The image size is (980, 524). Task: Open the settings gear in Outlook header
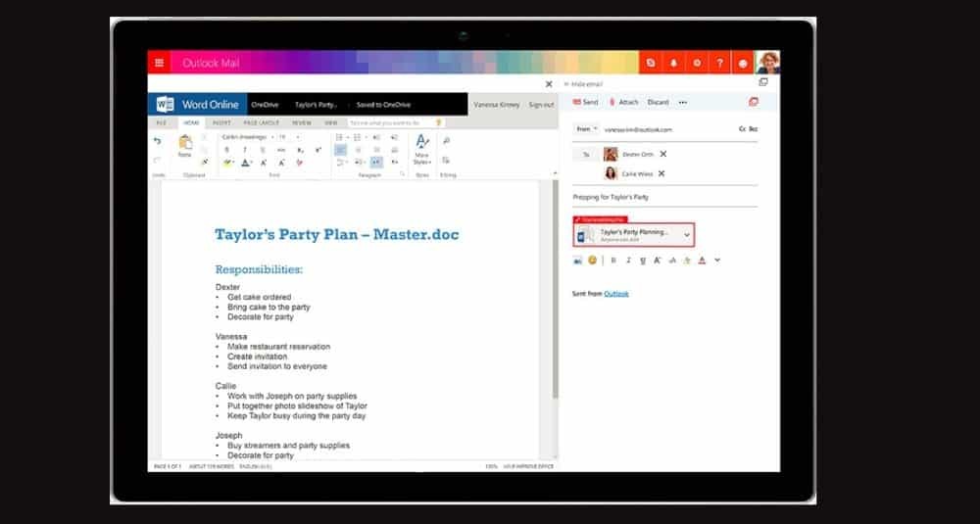(698, 63)
